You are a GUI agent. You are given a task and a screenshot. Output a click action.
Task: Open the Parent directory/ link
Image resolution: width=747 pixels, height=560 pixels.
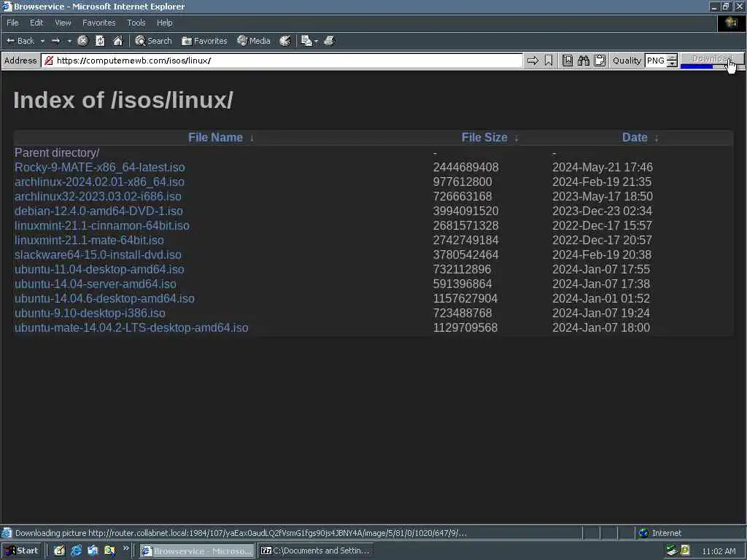(x=57, y=153)
